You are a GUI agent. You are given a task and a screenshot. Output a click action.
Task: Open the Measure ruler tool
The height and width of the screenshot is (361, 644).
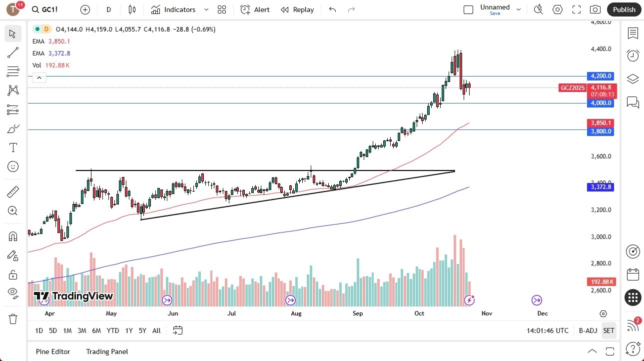pyautogui.click(x=12, y=191)
